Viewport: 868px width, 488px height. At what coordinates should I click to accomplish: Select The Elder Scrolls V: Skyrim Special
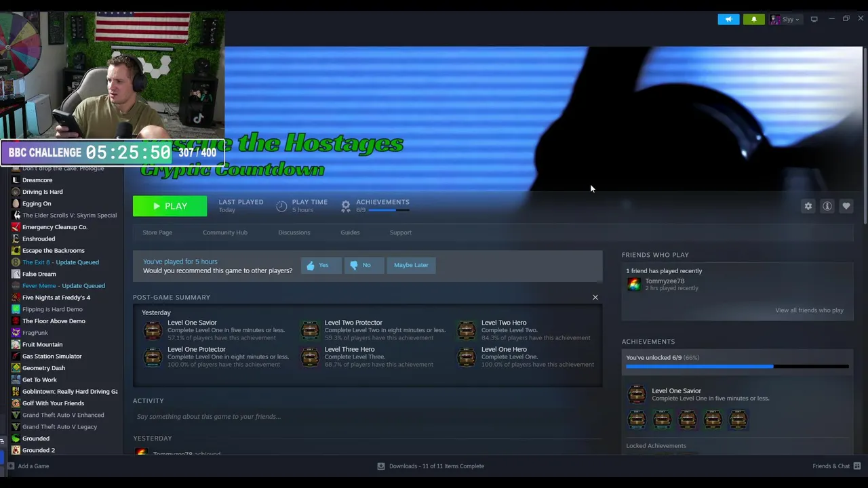(69, 216)
